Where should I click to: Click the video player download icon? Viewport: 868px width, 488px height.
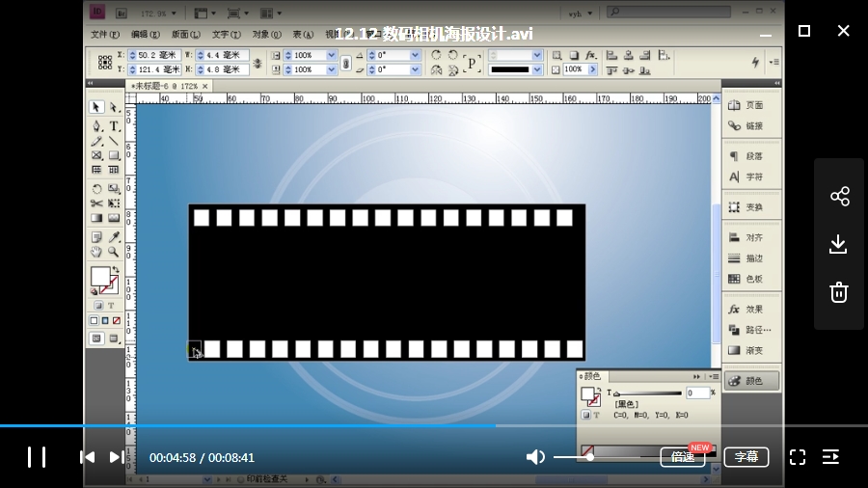(839, 244)
